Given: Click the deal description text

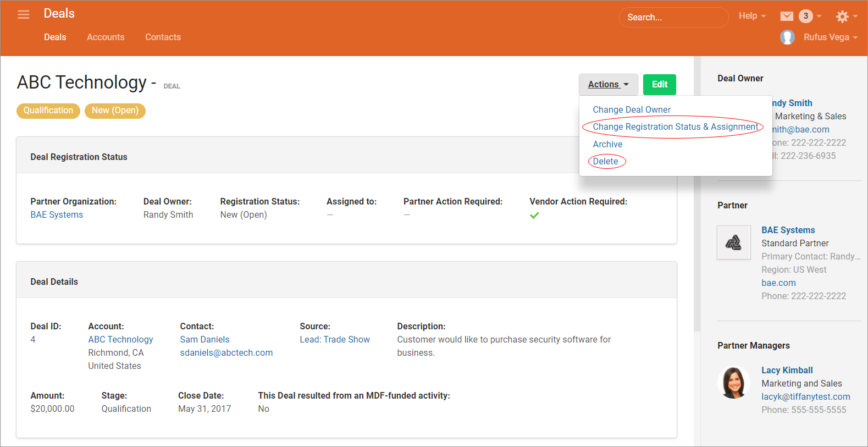Looking at the screenshot, I should pyautogui.click(x=504, y=346).
